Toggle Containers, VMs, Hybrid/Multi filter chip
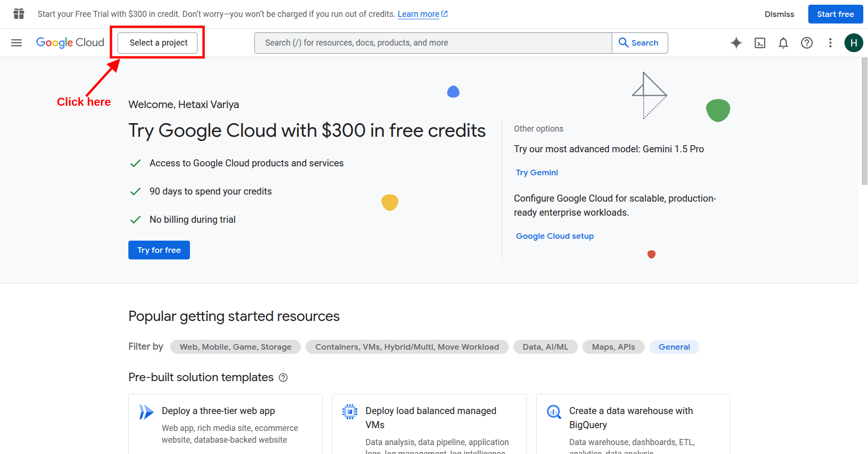This screenshot has height=454, width=868. click(x=407, y=347)
